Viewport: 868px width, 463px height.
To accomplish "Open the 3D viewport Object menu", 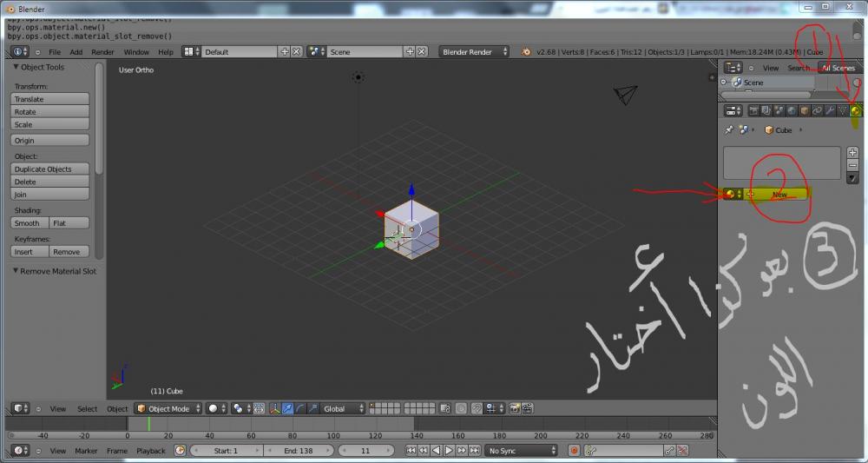I will [x=117, y=409].
